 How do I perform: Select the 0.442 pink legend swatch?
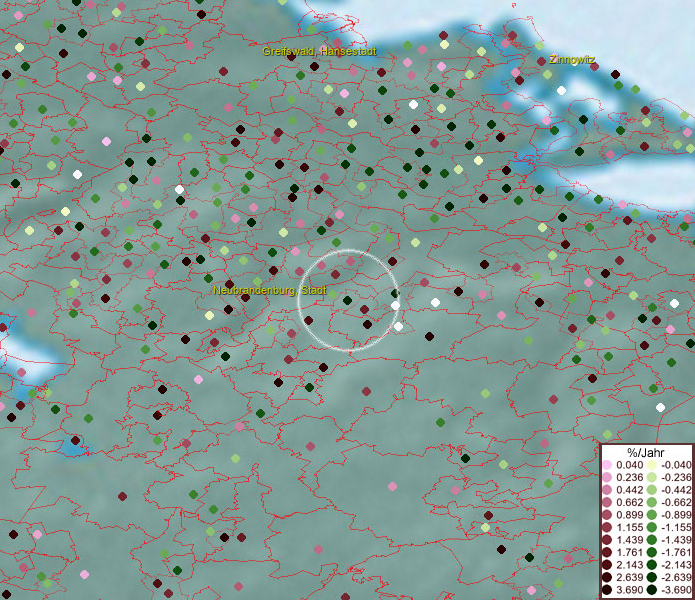607,490
